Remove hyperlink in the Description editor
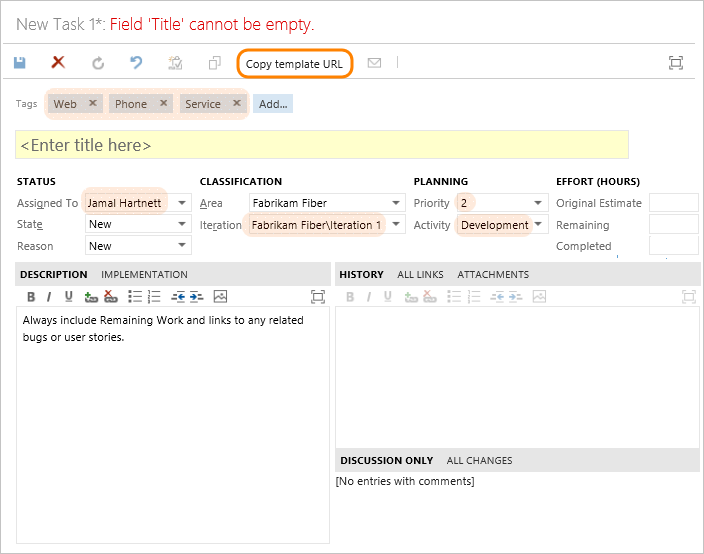 pyautogui.click(x=110, y=296)
